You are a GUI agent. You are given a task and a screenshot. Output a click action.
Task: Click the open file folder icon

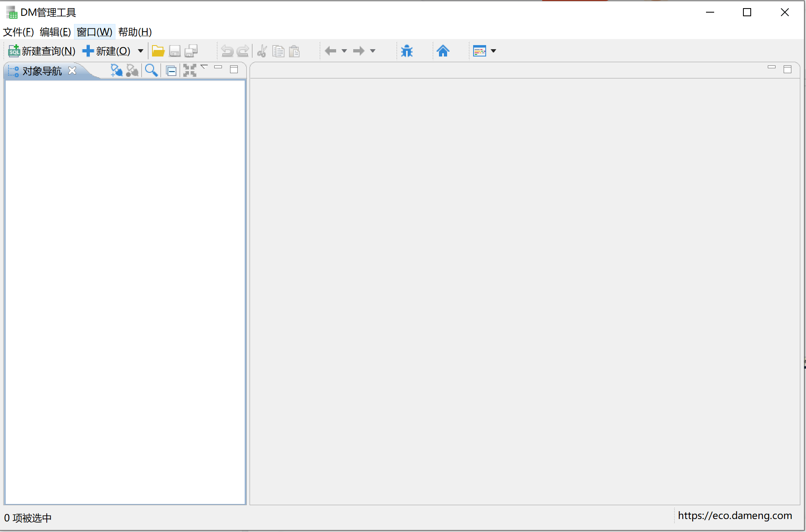point(158,51)
